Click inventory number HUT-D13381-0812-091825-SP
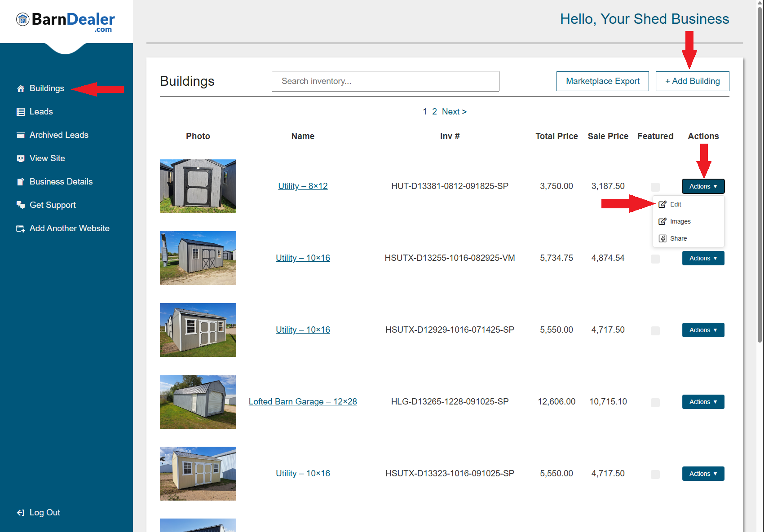This screenshot has width=764, height=532. coord(450,186)
